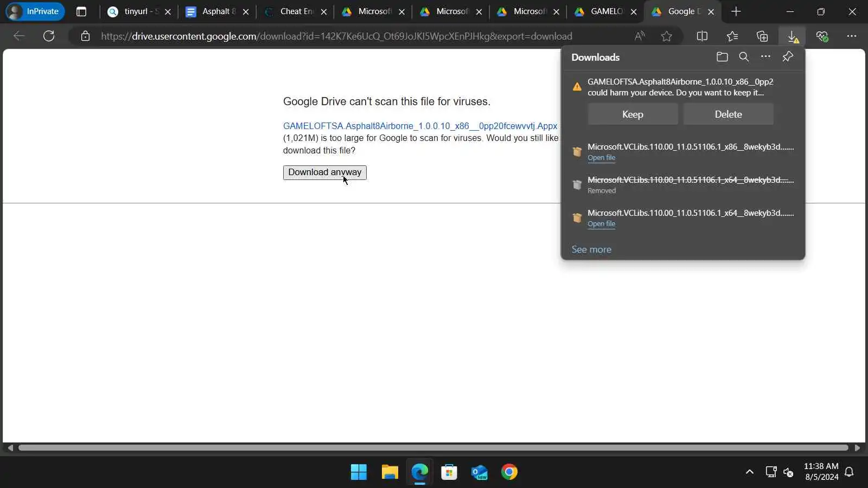Image resolution: width=868 pixels, height=488 pixels.
Task: Open file for VCLibs x86 download
Action: point(601,158)
